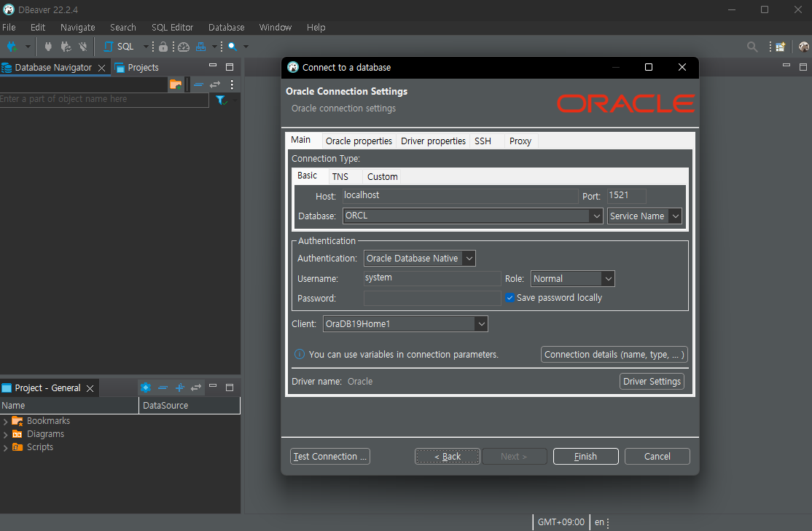812x531 pixels.
Task: Open Driver Settings
Action: click(652, 382)
